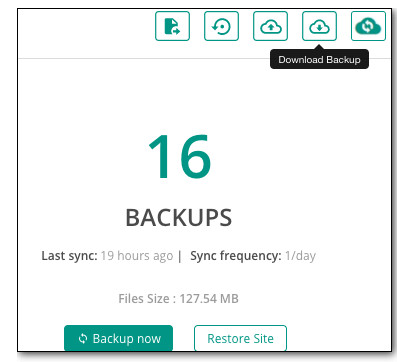Start a backup with Backup now

pos(118,338)
